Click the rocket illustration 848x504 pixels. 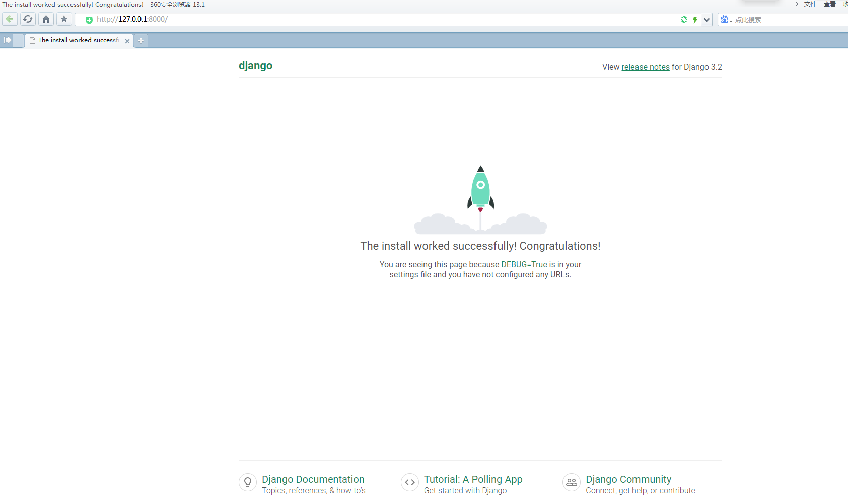pyautogui.click(x=480, y=200)
